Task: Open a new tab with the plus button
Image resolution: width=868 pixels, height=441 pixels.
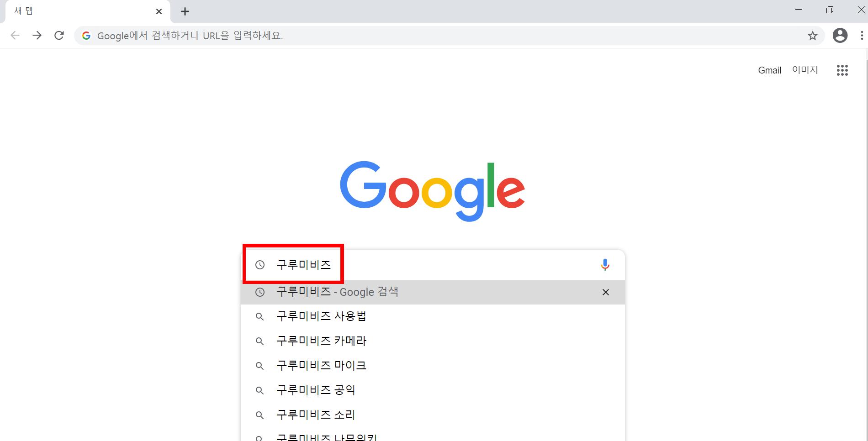Action: pos(185,11)
